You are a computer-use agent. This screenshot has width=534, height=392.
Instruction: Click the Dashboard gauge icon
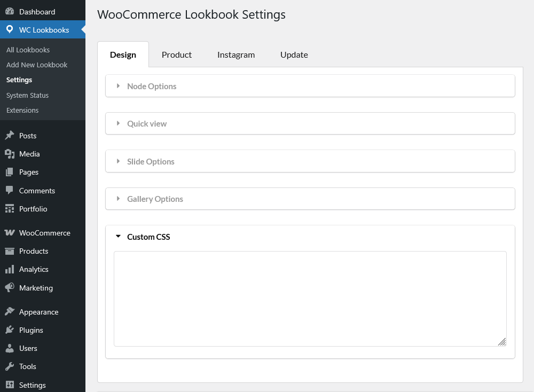[x=10, y=11]
